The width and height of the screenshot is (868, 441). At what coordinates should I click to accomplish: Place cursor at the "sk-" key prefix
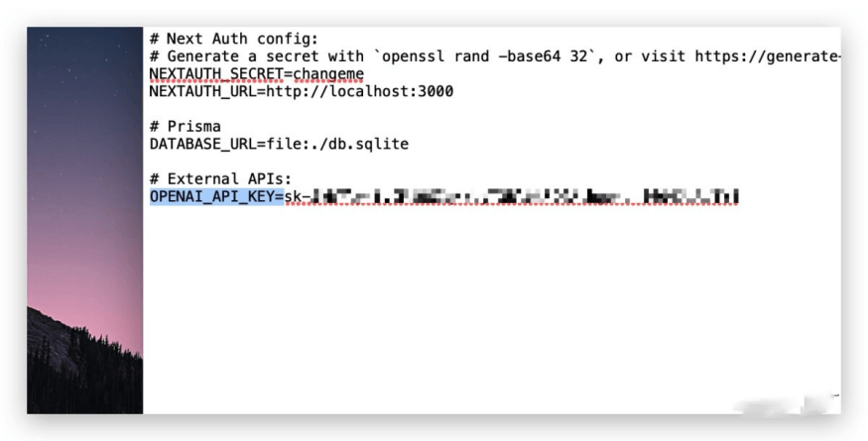coord(298,196)
